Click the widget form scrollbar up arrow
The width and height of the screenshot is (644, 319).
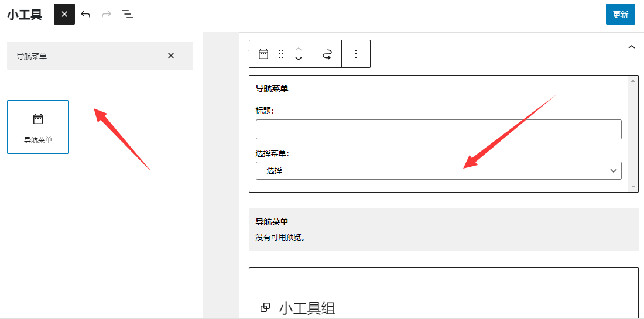coord(633,80)
